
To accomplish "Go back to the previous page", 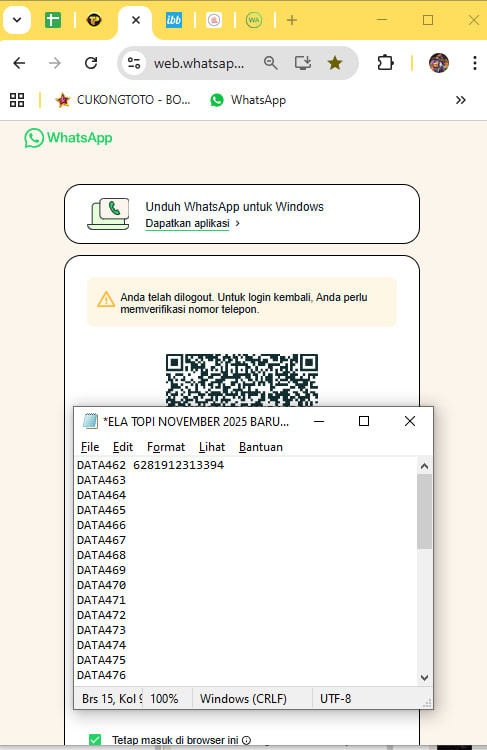I will [19, 63].
